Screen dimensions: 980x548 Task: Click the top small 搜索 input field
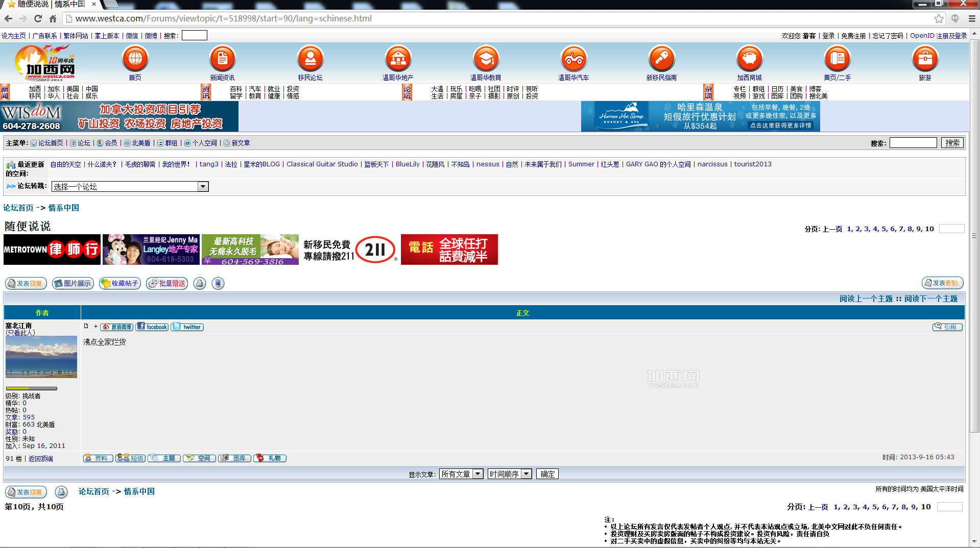[x=195, y=35]
